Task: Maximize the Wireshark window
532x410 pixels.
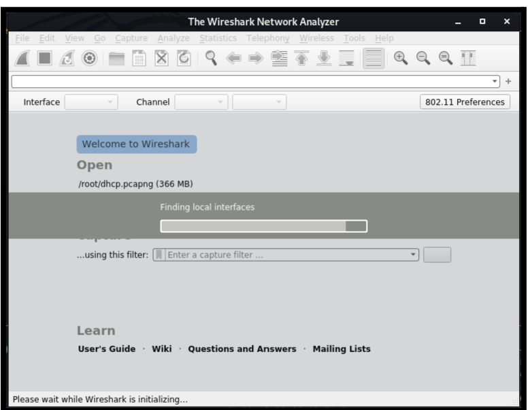Action: click(x=482, y=21)
